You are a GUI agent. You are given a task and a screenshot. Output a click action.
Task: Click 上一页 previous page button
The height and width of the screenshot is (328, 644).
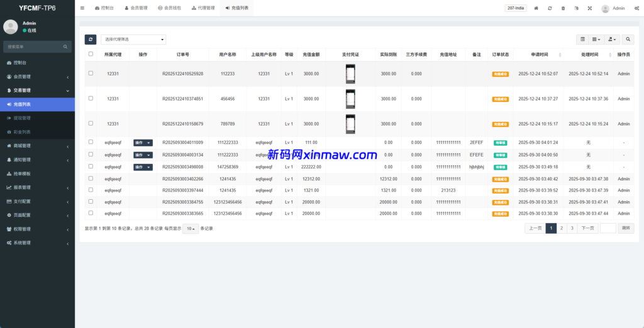click(535, 228)
